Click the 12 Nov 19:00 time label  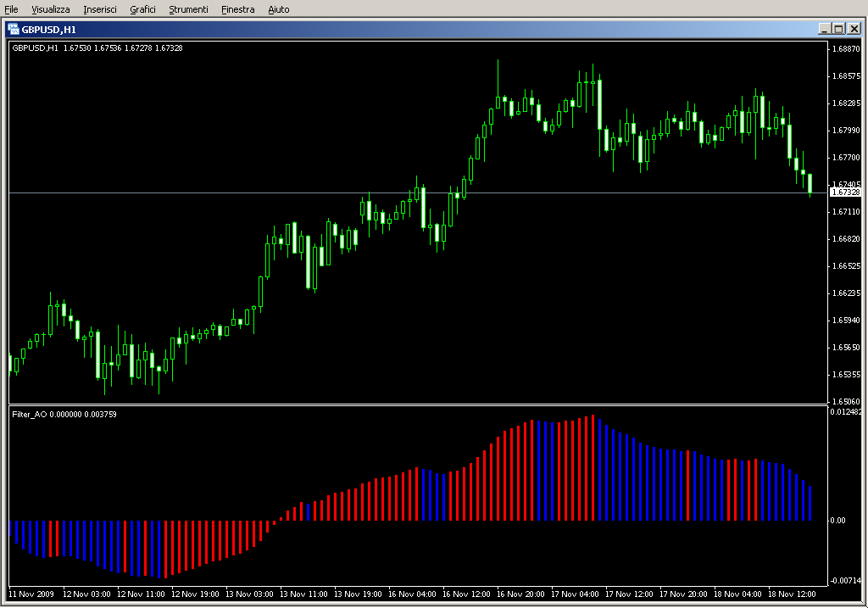pos(195,594)
